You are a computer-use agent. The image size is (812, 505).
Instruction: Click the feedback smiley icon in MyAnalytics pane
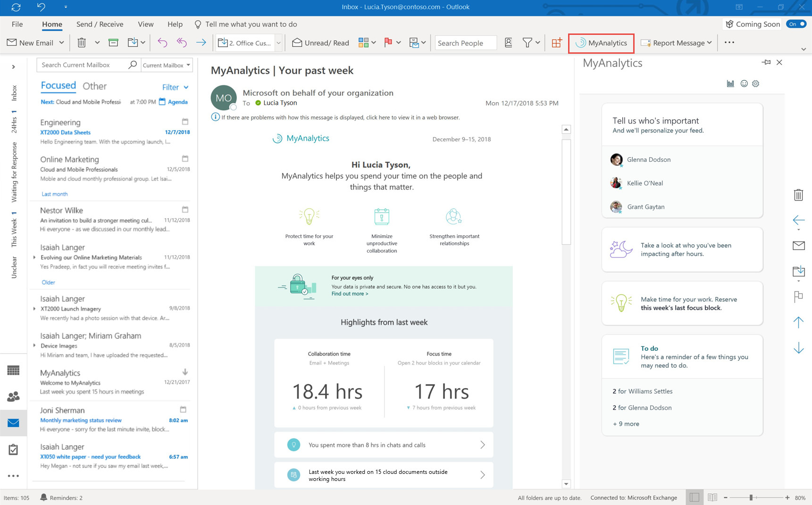744,83
